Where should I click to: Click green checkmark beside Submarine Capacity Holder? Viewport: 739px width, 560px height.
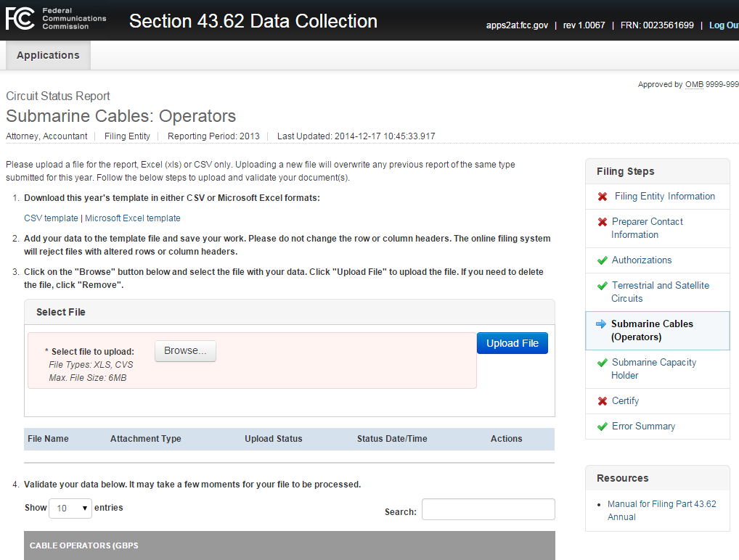602,363
